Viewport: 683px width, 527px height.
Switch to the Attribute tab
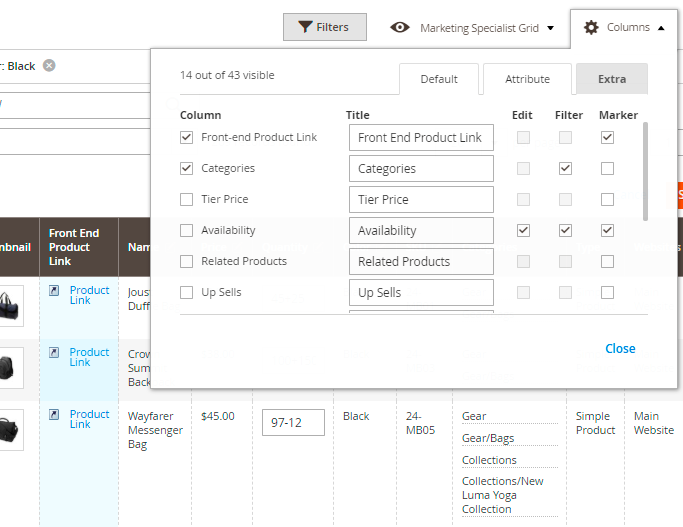click(527, 79)
